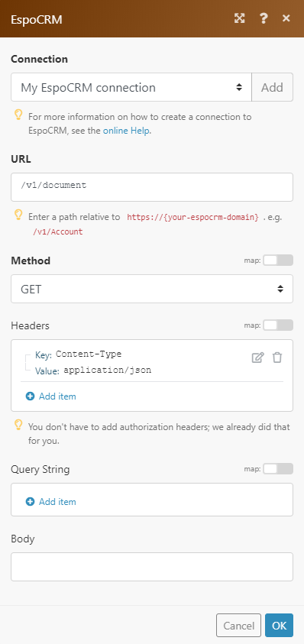Click the lightbulb hint icon below Connection
Viewport: 304px width, 644px height.
click(18, 115)
